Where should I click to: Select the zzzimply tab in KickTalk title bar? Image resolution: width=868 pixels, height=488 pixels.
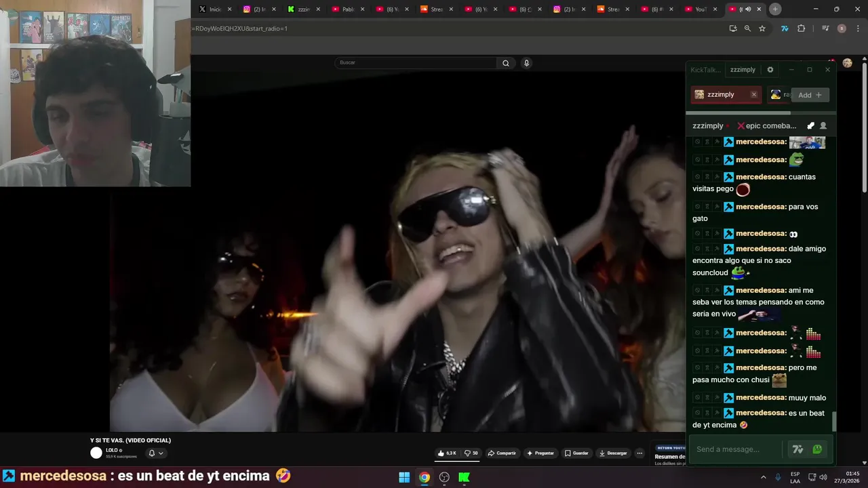(743, 70)
